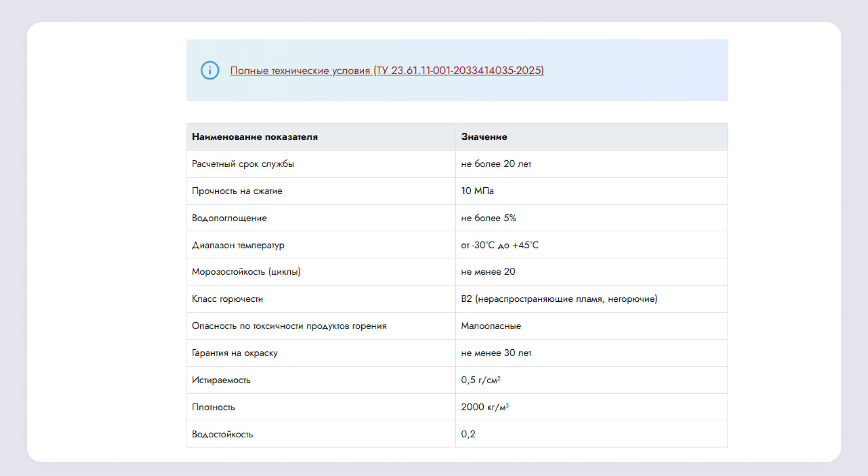Select the 'Расчетный срок службы' cell

tap(243, 164)
